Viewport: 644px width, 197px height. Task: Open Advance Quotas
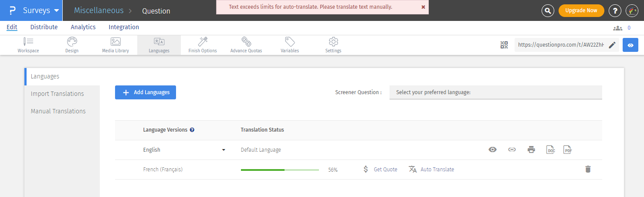[246, 45]
